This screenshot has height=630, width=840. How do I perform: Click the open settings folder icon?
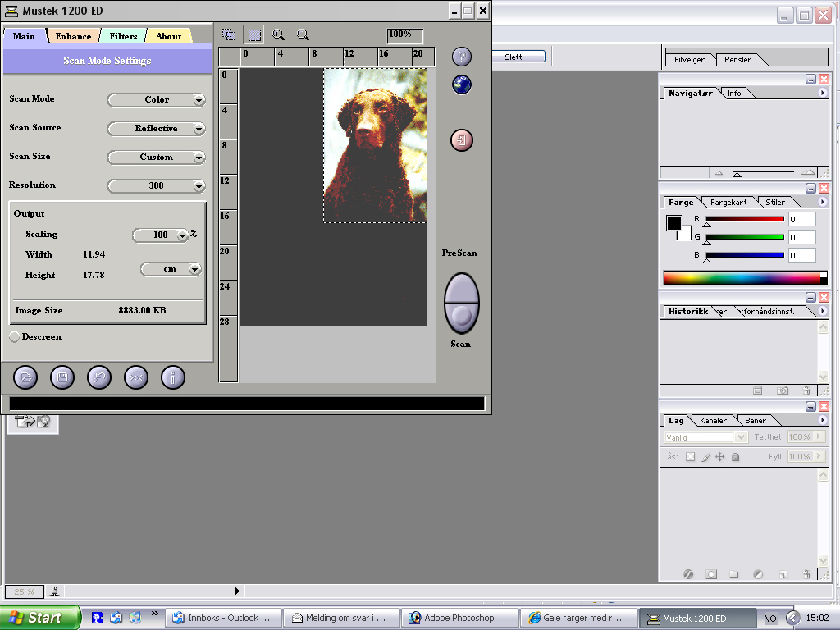coord(25,377)
